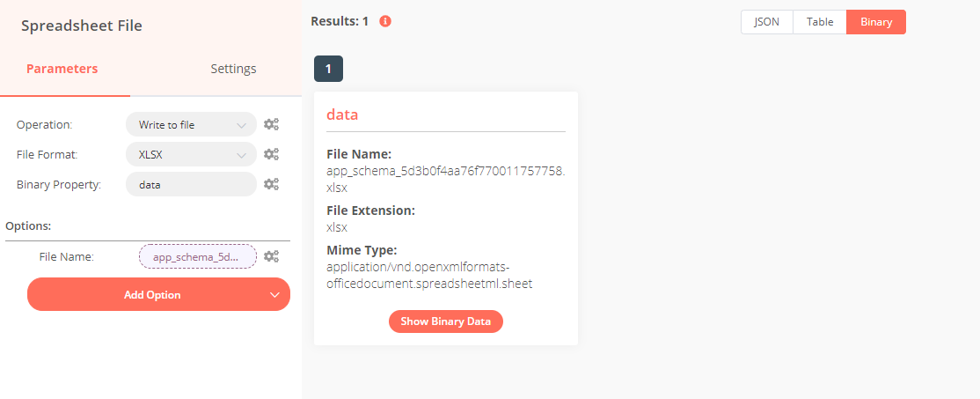Click the File Name expression field
980x399 pixels.
(197, 256)
